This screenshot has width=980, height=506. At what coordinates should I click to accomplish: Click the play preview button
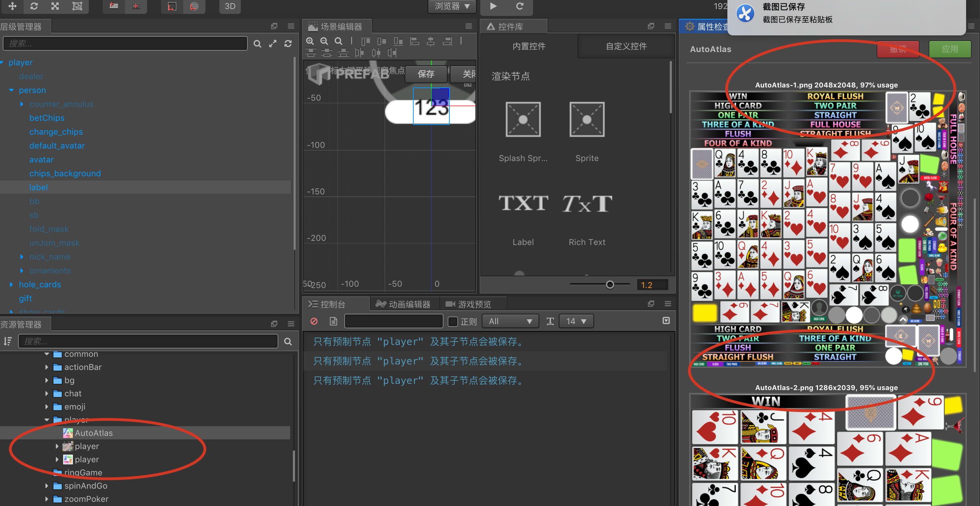tap(493, 6)
